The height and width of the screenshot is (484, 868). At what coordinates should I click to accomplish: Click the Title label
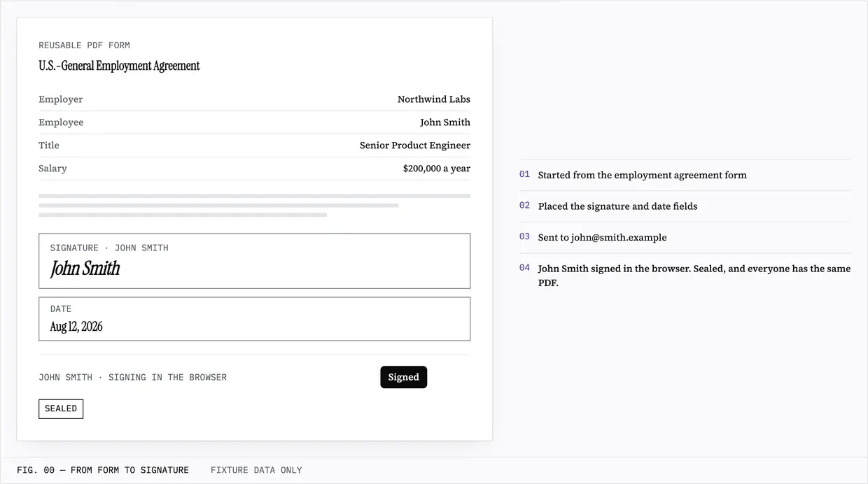tap(49, 145)
